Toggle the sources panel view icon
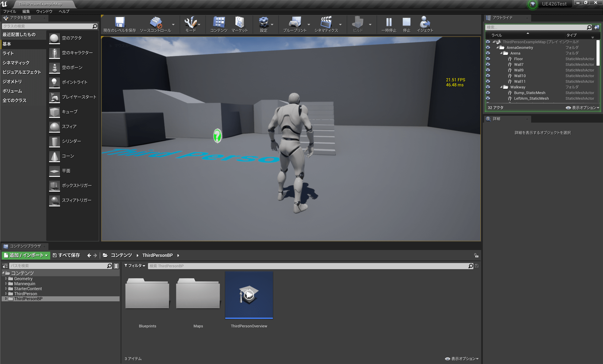 click(5, 266)
